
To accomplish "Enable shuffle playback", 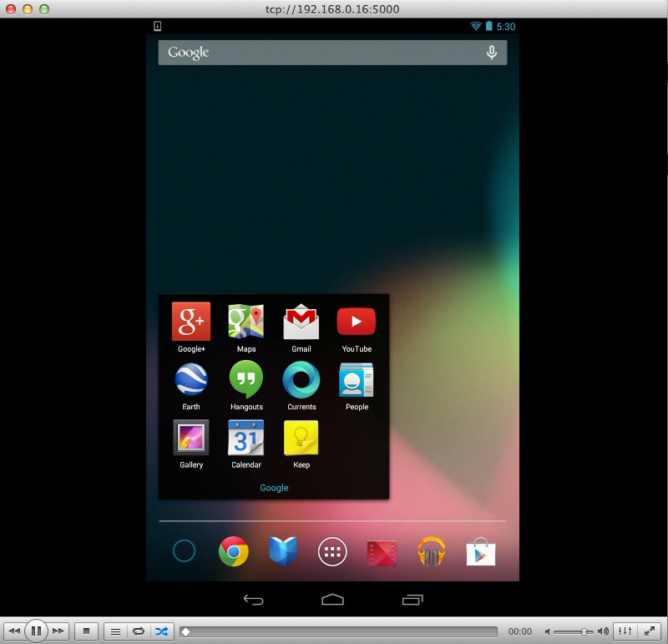I will point(161,631).
